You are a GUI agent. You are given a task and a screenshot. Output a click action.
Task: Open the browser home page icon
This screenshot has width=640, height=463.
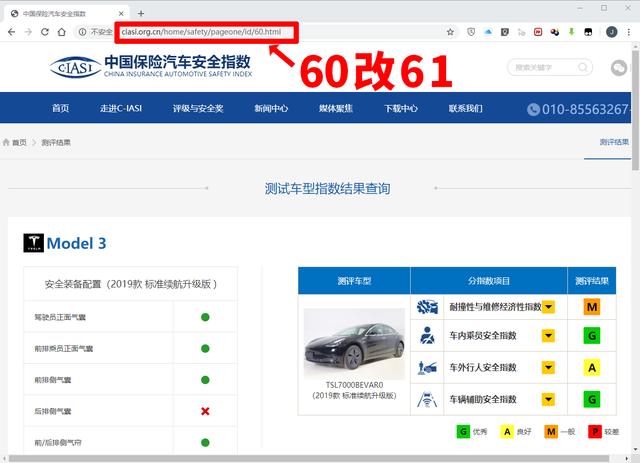62,32
